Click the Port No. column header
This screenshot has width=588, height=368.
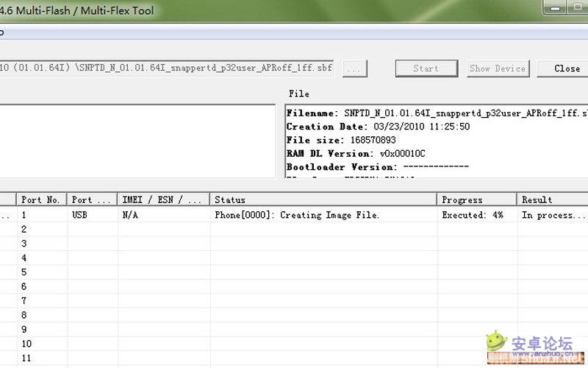(42, 199)
